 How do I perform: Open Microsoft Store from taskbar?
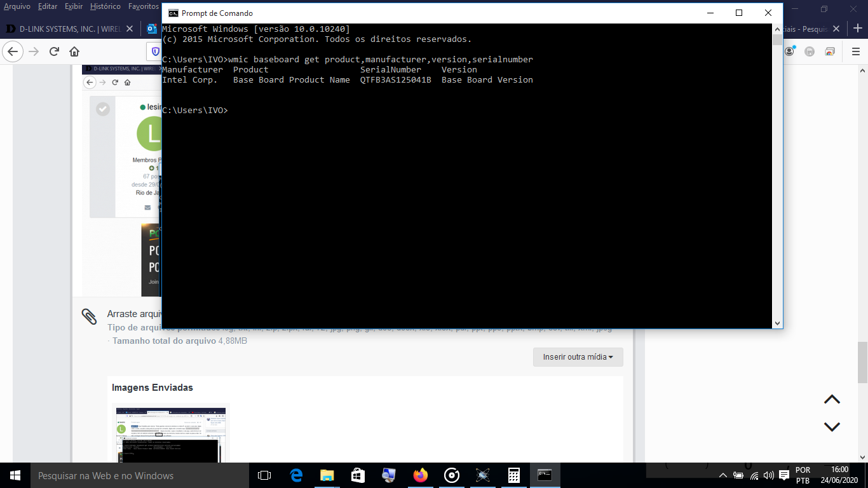click(358, 475)
